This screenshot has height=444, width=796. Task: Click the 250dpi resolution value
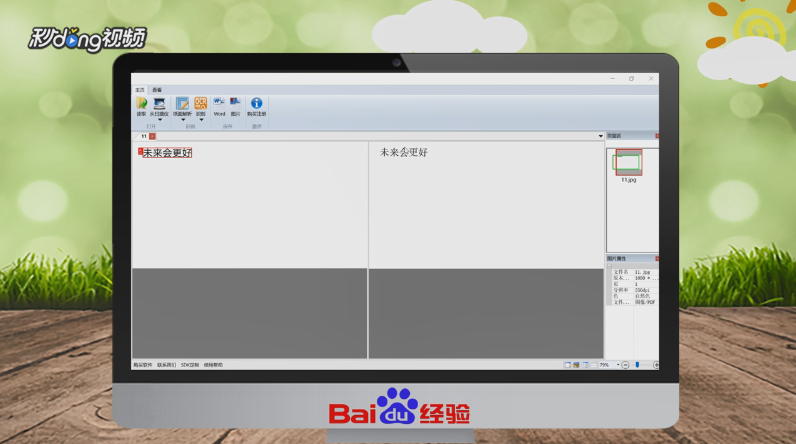642,290
